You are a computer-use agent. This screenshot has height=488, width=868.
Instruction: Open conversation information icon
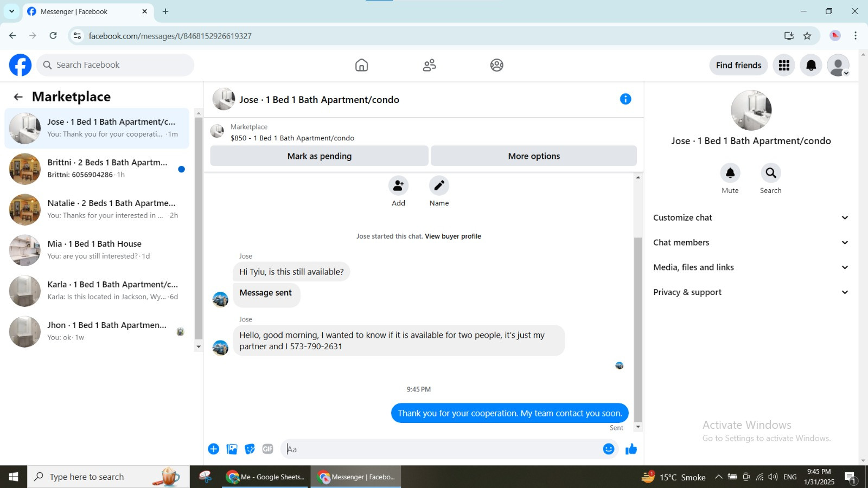point(626,99)
